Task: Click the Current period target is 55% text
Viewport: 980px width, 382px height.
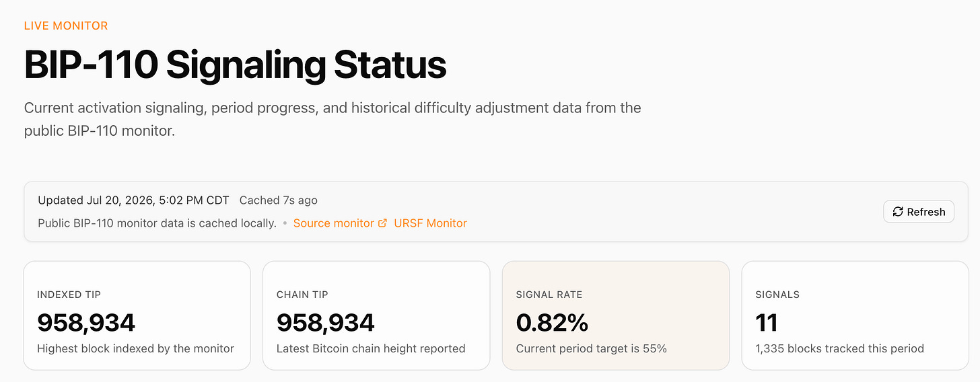Action: tap(592, 348)
